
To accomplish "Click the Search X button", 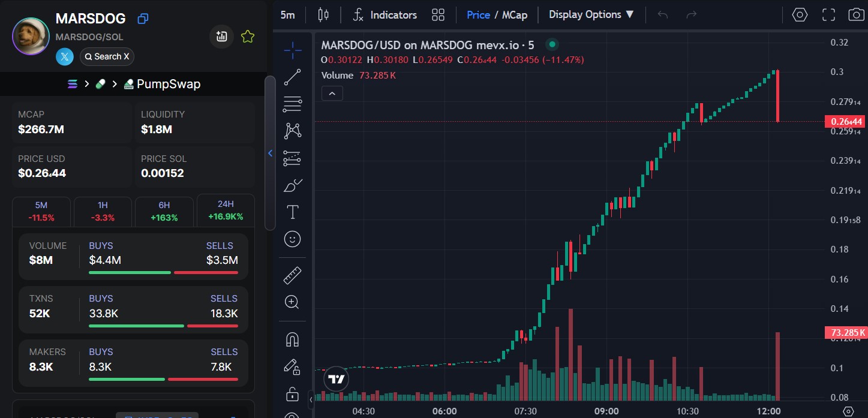I will [107, 56].
